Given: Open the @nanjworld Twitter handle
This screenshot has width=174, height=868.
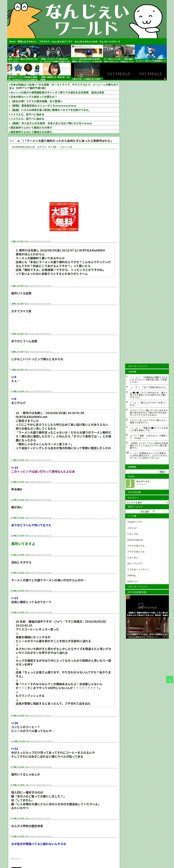Looking at the screenshot, I should click(141, 484).
